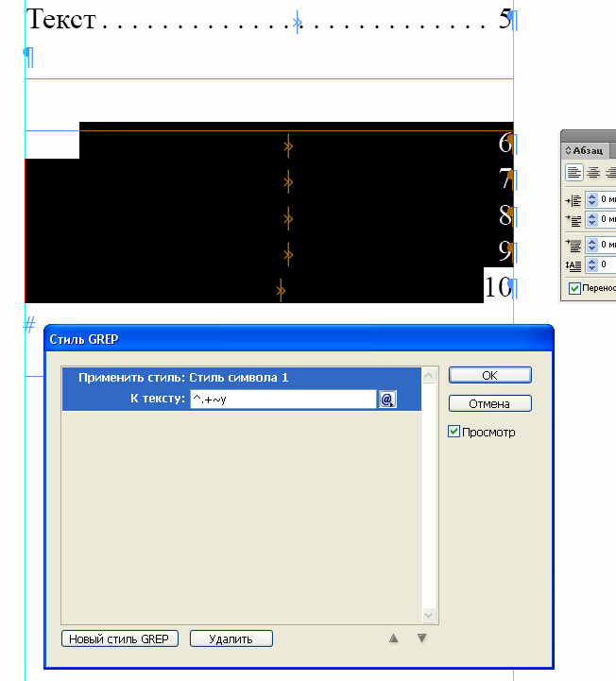Select the align center paragraph icon
Screen dimensions: 616x681
pos(593,173)
